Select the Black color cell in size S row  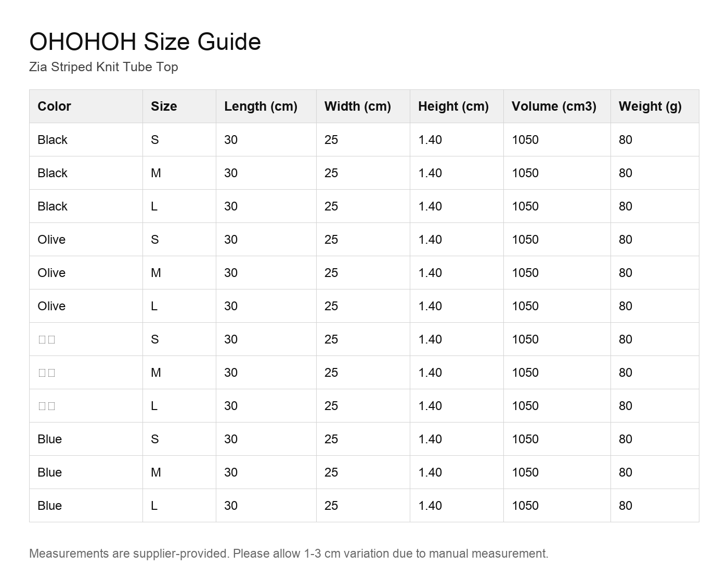coord(86,140)
